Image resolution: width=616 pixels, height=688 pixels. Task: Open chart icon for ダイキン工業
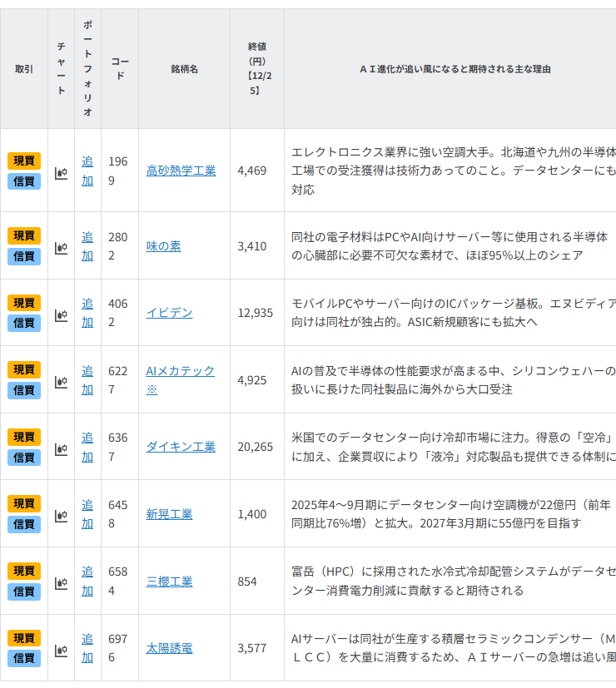pyautogui.click(x=61, y=448)
